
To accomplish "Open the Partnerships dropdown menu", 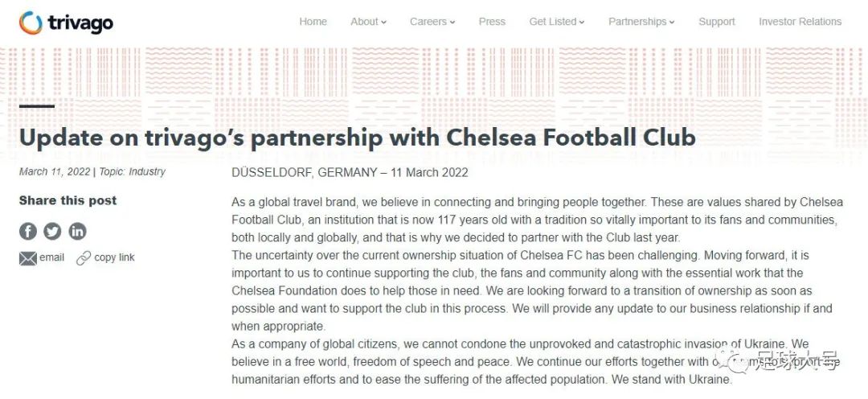I will click(641, 22).
